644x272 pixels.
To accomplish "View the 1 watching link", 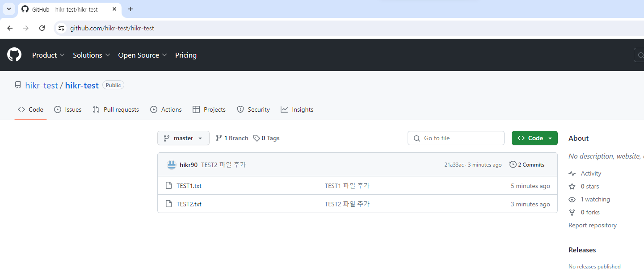I will (x=589, y=199).
